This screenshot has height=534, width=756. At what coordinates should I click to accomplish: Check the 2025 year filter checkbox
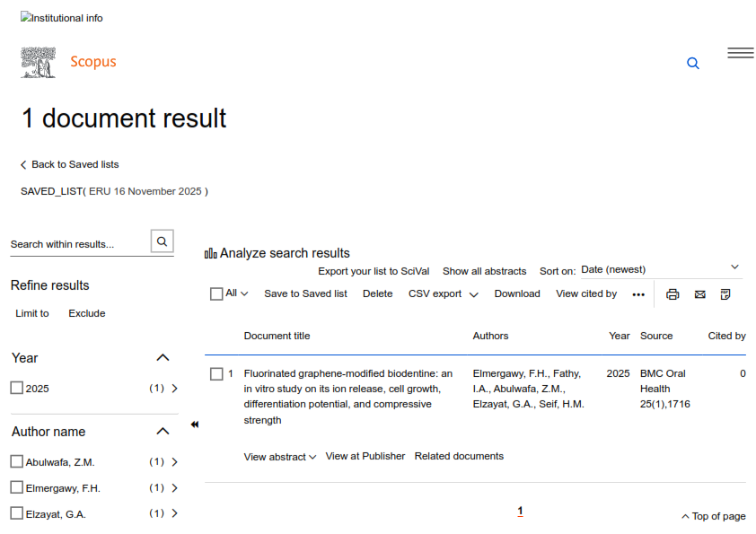coord(17,388)
